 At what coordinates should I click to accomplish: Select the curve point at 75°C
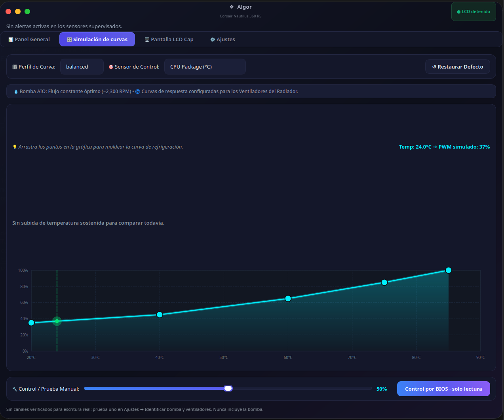[x=384, y=282]
